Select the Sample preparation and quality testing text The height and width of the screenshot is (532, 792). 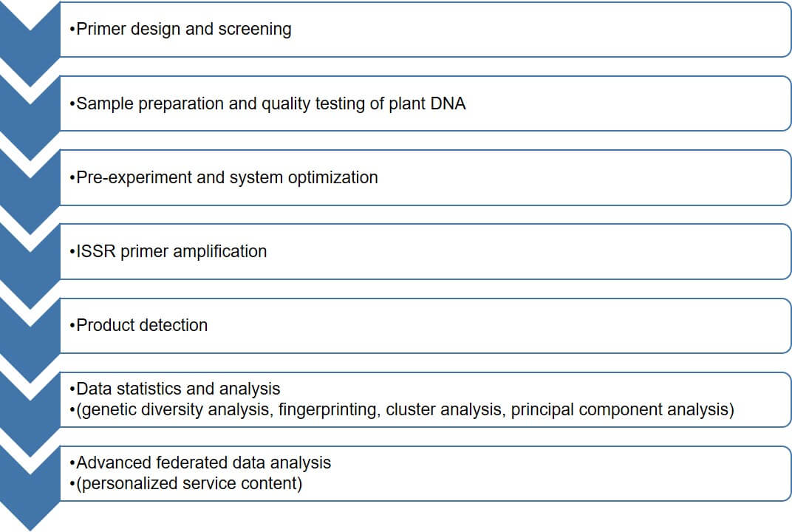[x=267, y=103]
